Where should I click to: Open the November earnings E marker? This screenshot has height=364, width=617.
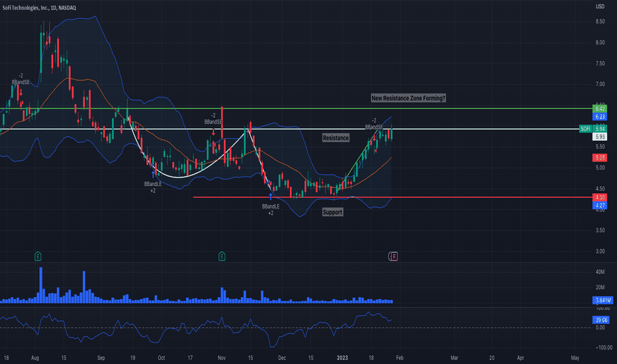[x=222, y=256]
